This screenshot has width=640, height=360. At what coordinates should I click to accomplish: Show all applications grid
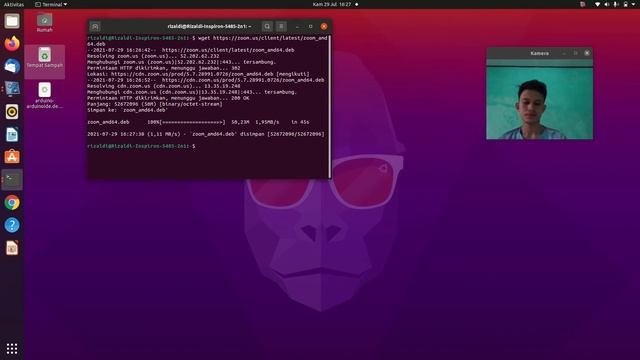tap(12, 348)
